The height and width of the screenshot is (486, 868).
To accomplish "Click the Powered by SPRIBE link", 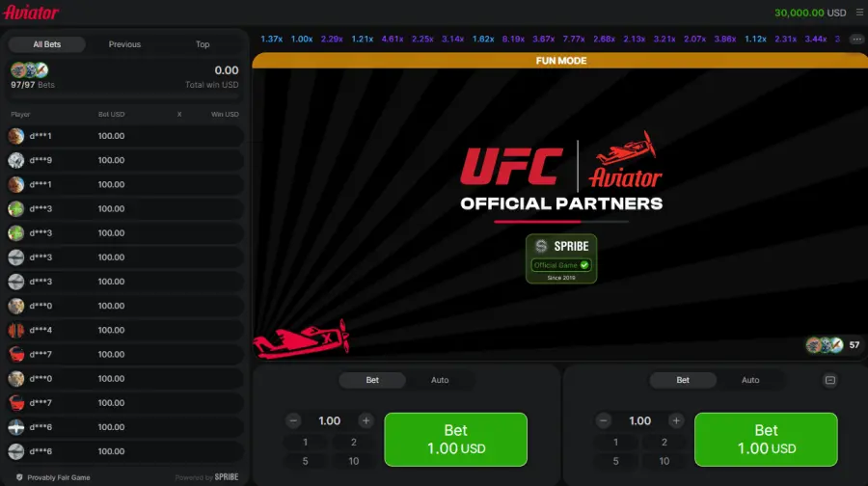I will [207, 477].
